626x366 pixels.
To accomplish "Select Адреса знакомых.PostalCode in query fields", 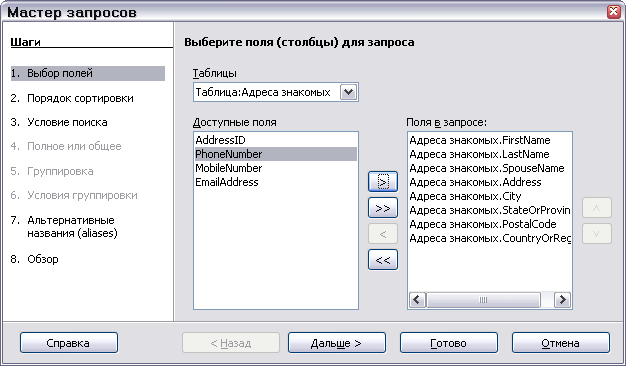I will pyautogui.click(x=490, y=224).
